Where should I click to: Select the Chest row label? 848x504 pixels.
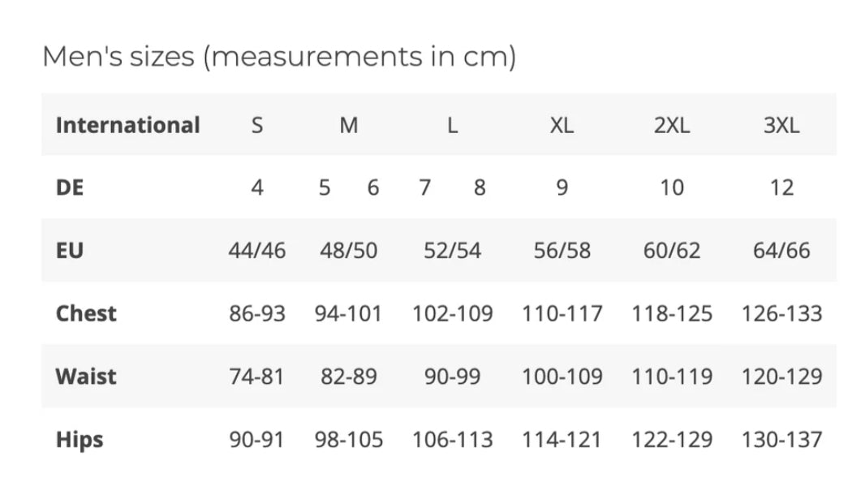(86, 313)
